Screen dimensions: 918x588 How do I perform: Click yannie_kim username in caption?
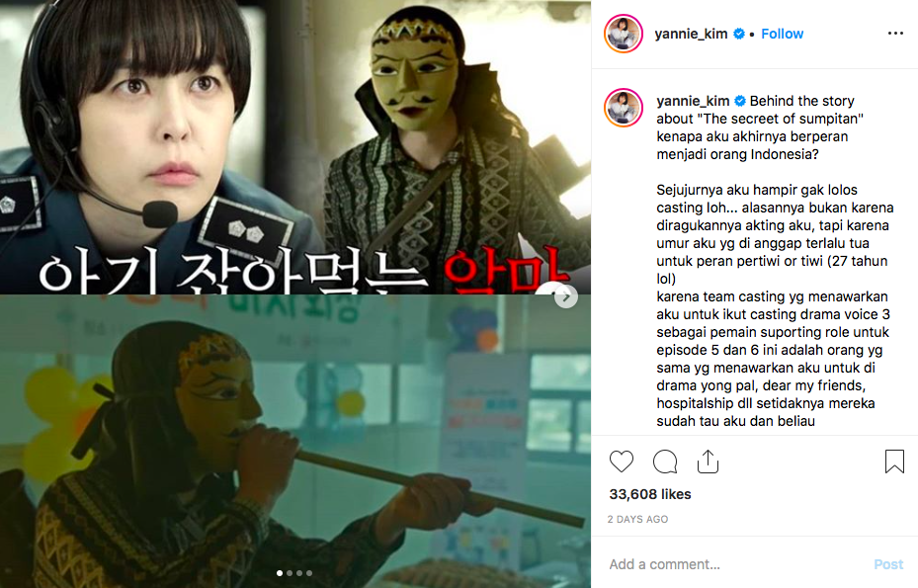coord(693,101)
